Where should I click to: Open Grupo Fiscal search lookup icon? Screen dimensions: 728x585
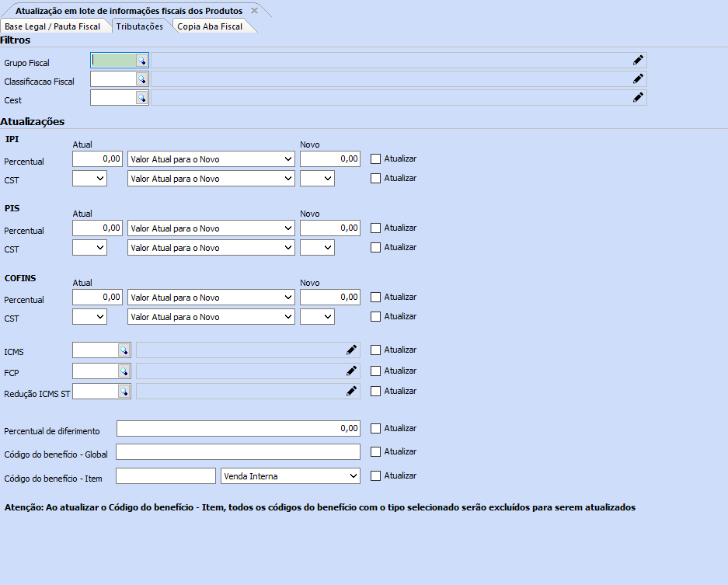[x=141, y=61]
